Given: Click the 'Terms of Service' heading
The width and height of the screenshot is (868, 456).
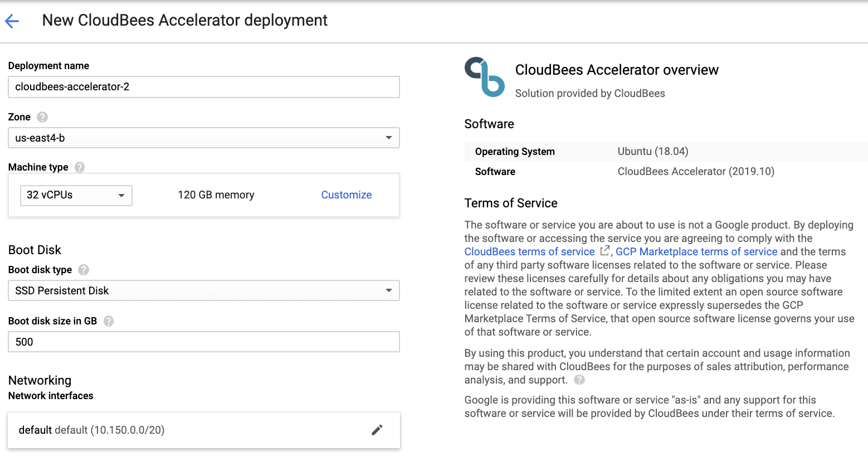Looking at the screenshot, I should click(x=511, y=203).
